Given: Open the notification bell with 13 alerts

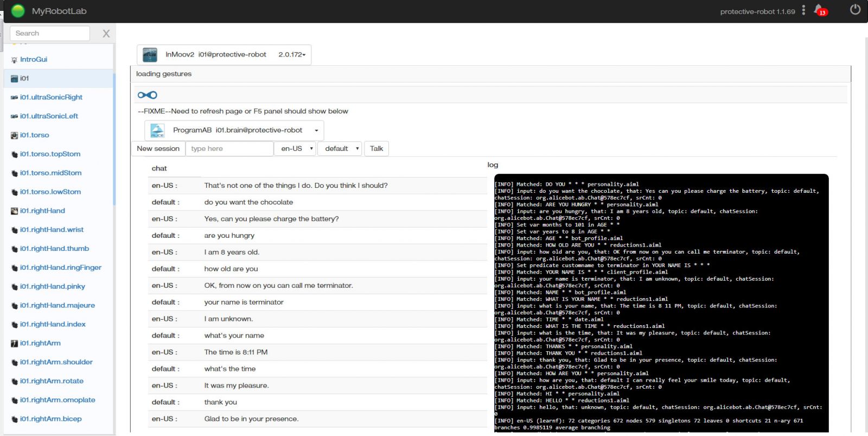Looking at the screenshot, I should click(x=820, y=10).
